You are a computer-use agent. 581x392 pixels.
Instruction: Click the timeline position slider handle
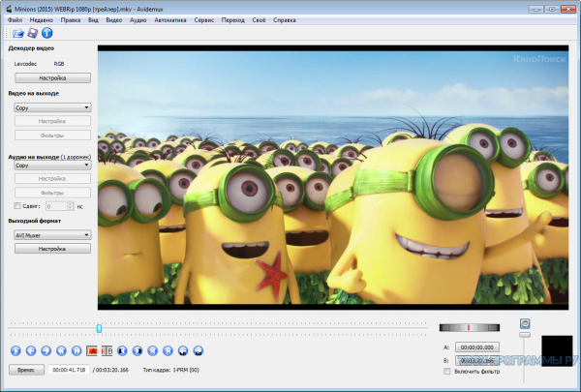click(99, 328)
